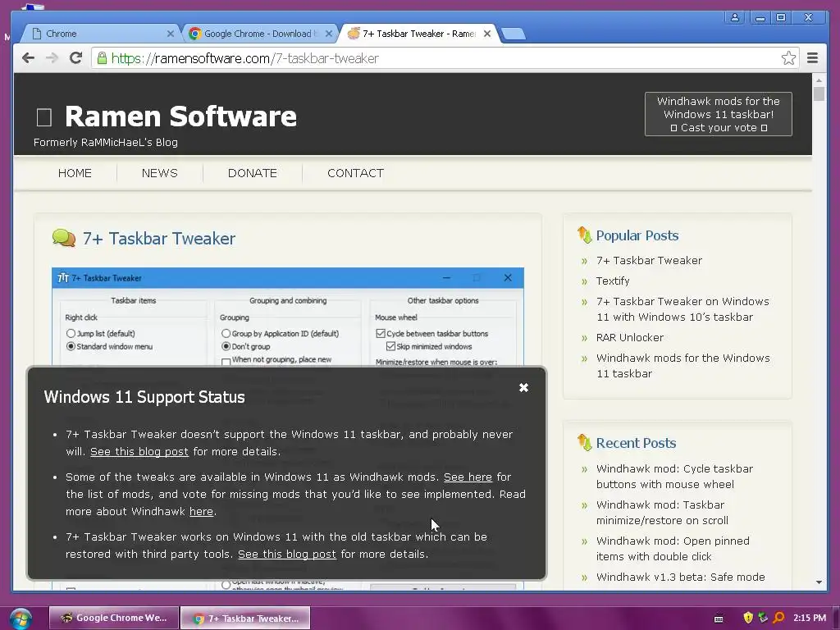Open 'Taskbar minimize/restore on scroll' post
Viewport: 840px width, 630px height.
[662, 513]
